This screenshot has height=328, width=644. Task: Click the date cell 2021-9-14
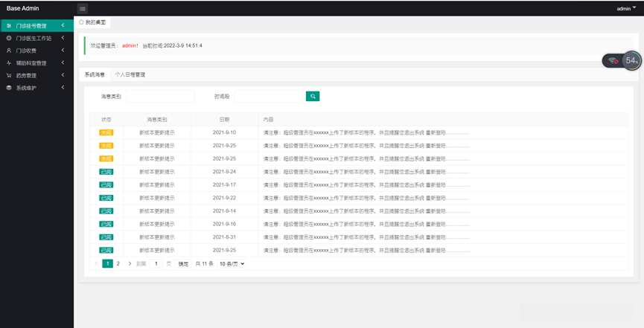(x=224, y=211)
